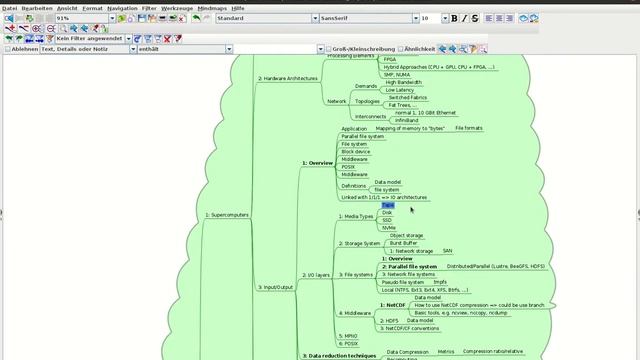Select the 4: Middleware node

coord(355,313)
